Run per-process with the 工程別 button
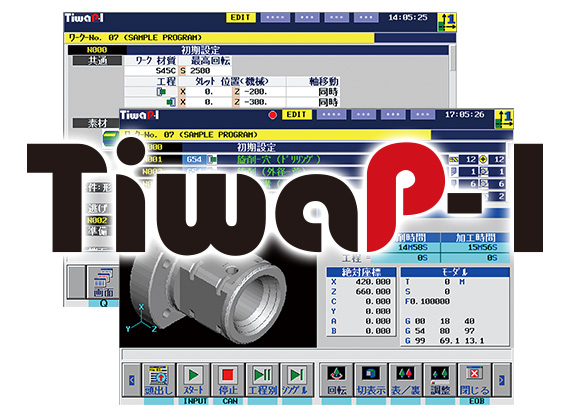The image size is (568, 420). point(263,380)
